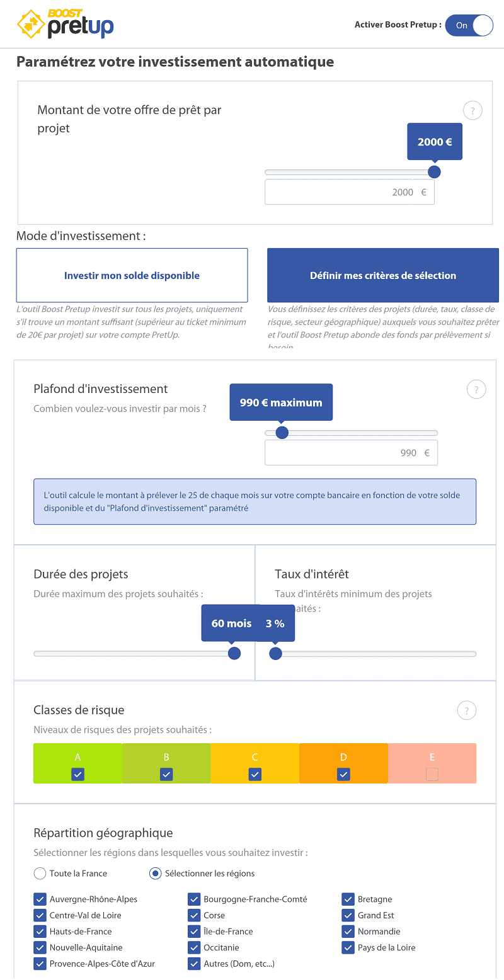The height and width of the screenshot is (980, 504).
Task: Uncheck the Corse region checkbox
Action: [194, 915]
